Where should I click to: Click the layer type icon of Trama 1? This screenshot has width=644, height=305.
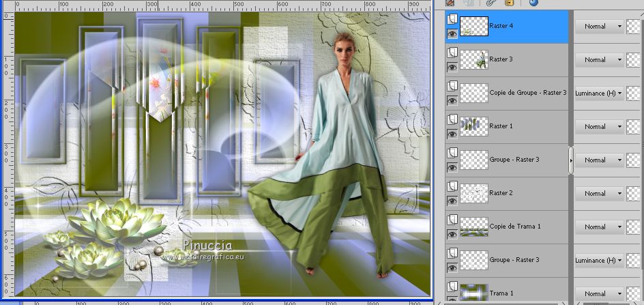pyautogui.click(x=452, y=286)
